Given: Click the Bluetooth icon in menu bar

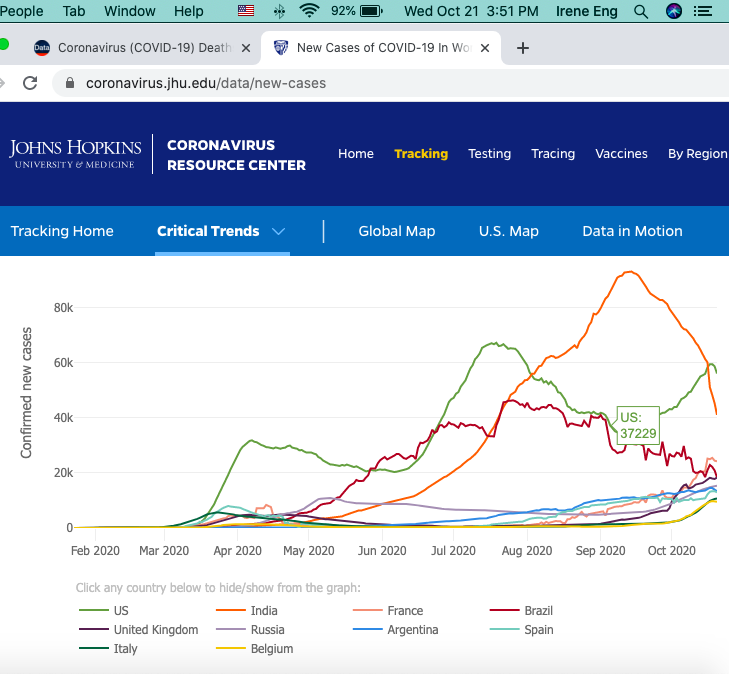Looking at the screenshot, I should coord(278,11).
